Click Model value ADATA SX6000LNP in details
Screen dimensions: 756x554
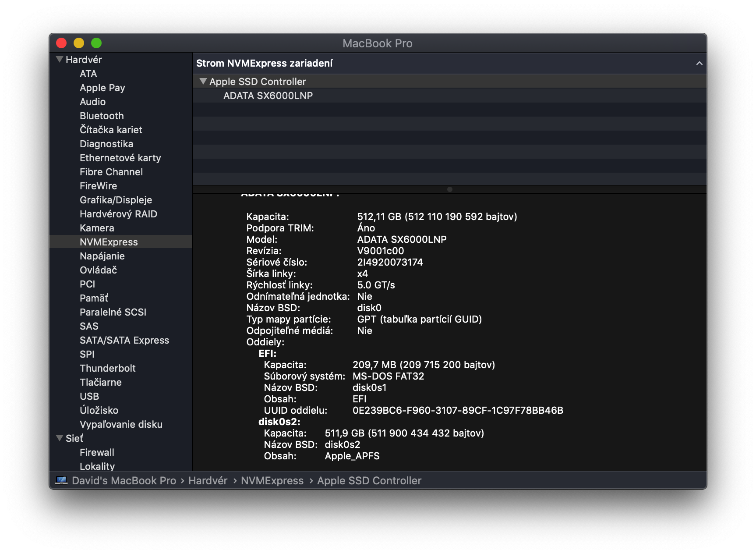click(402, 239)
